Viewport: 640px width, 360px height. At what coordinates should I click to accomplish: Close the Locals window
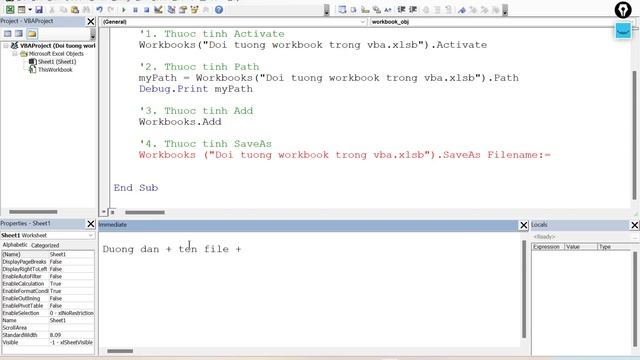pos(635,225)
